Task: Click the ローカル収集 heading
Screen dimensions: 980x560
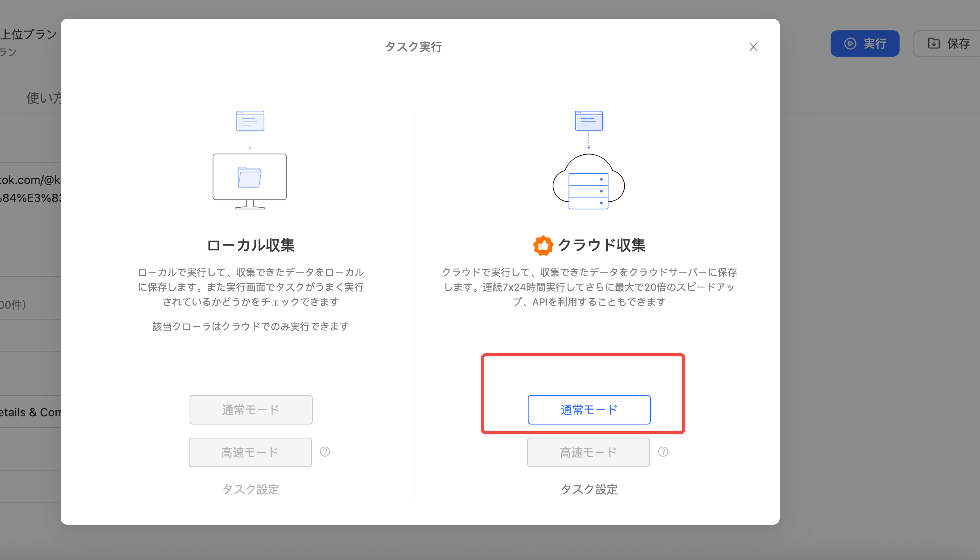Action: [251, 245]
